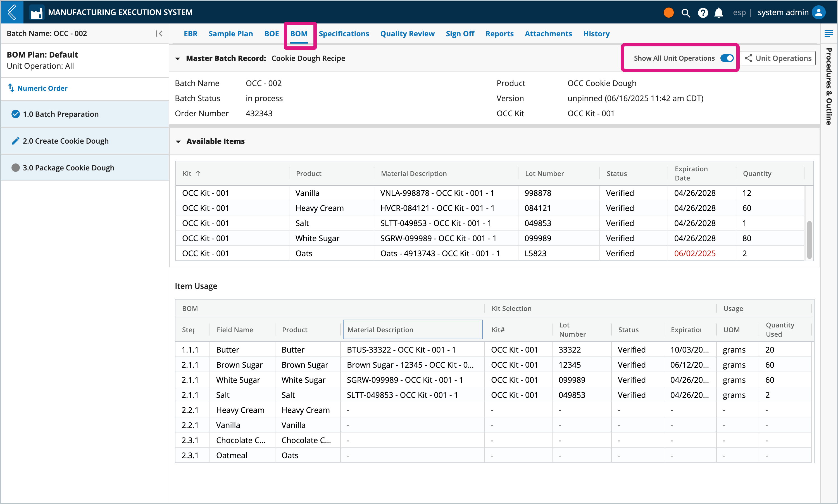
Task: Collapse the Master Batch Record section
Action: (x=178, y=58)
